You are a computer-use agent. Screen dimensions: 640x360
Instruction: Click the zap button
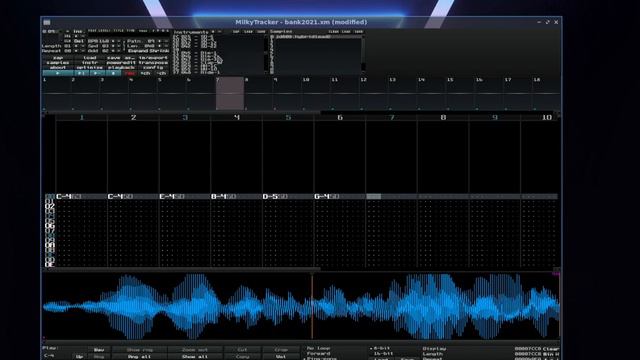pyautogui.click(x=58, y=58)
